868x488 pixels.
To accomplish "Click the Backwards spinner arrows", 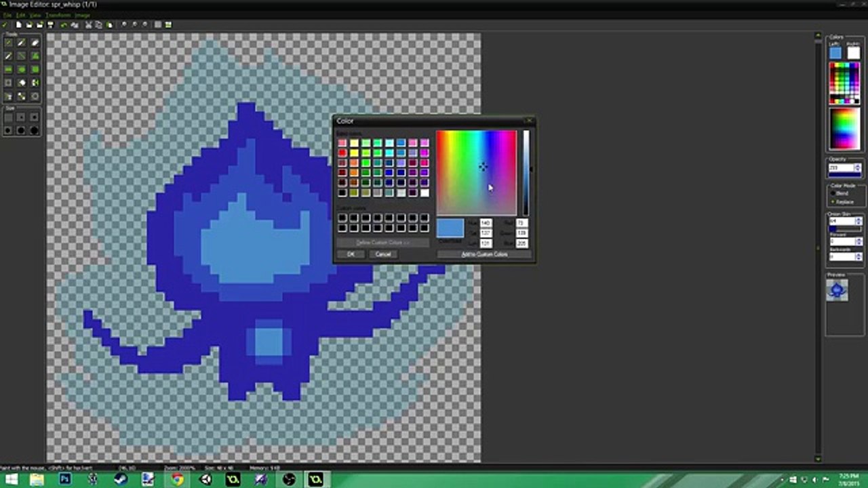I will (x=857, y=256).
